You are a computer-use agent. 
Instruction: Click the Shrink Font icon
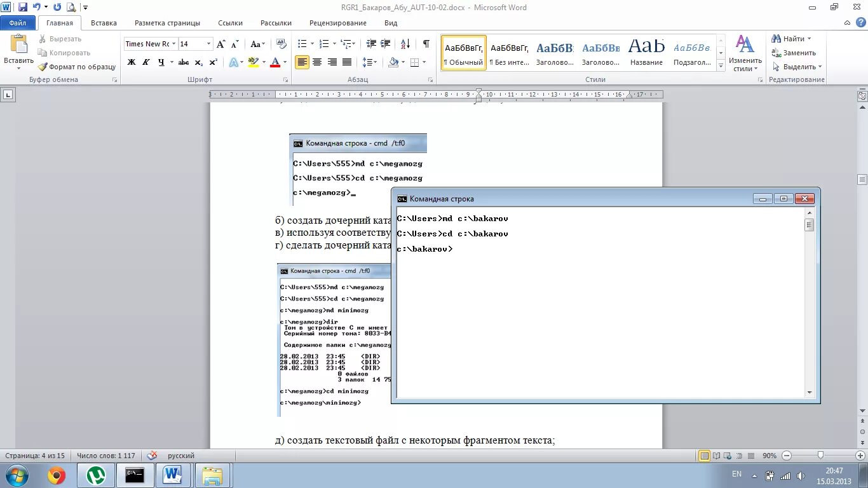pyautogui.click(x=234, y=44)
